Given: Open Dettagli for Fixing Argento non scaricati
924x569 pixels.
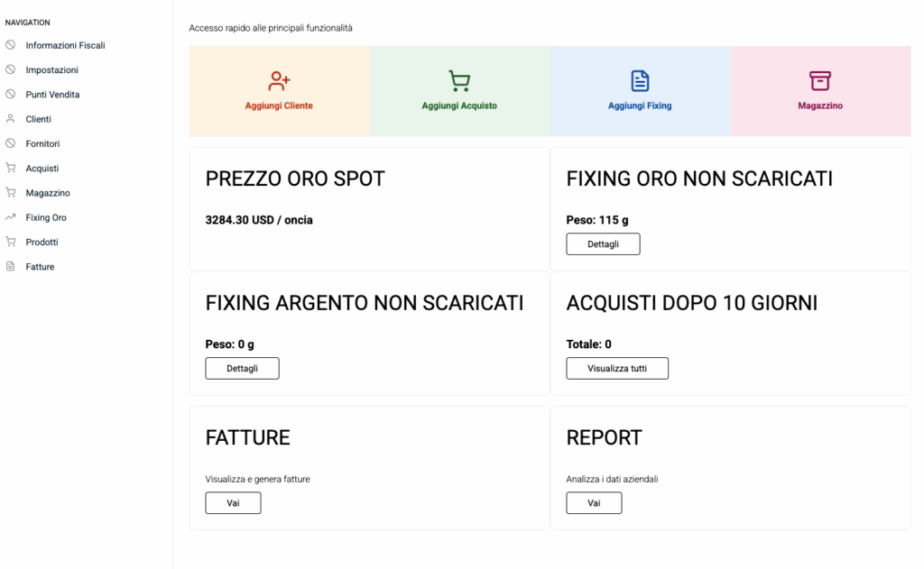Looking at the screenshot, I should point(242,369).
